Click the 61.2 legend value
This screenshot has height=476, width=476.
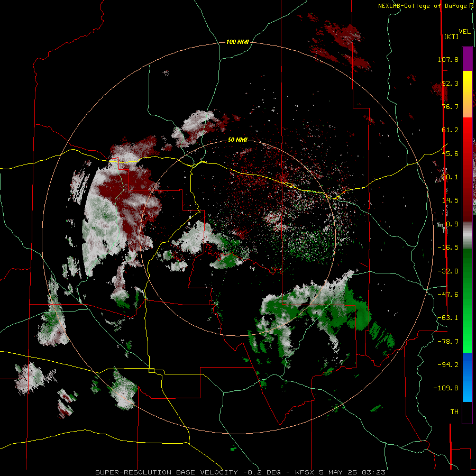click(x=450, y=130)
